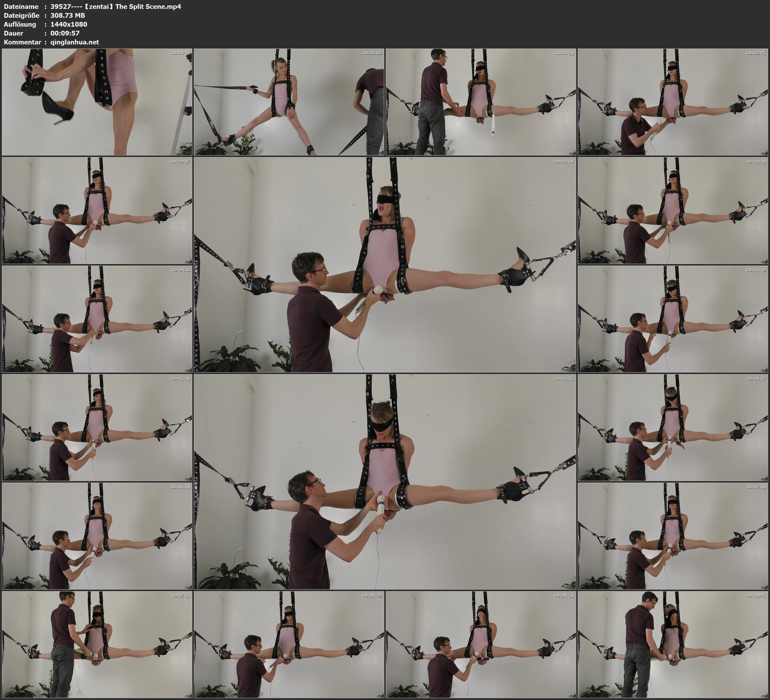Click the thumbnail timestamped 00:00:31

point(97,102)
